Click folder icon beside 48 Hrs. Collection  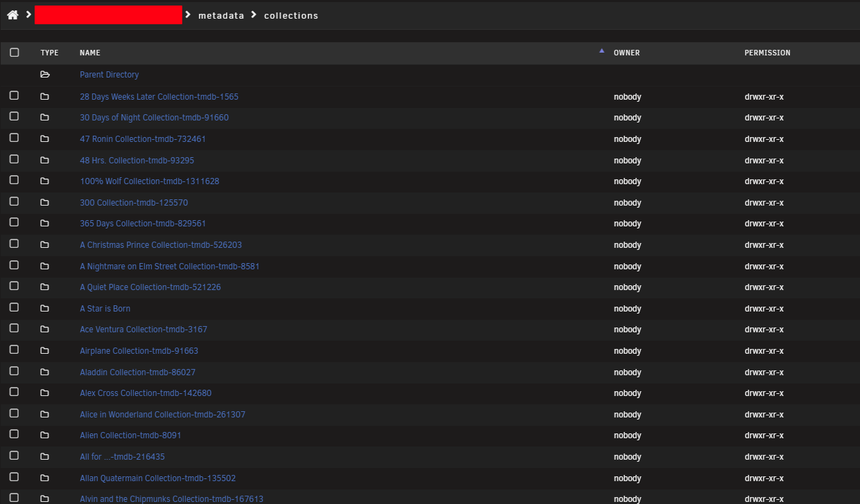pos(45,160)
